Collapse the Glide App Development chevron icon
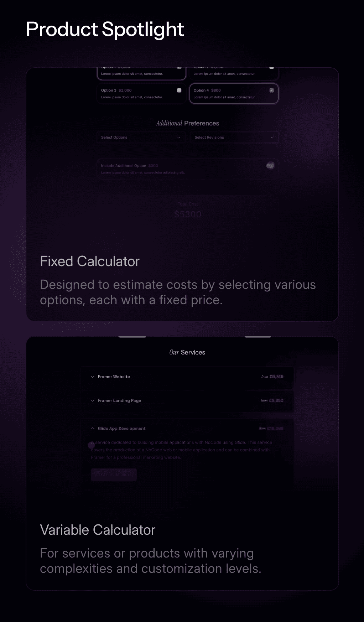This screenshot has width=364, height=622. coord(93,429)
